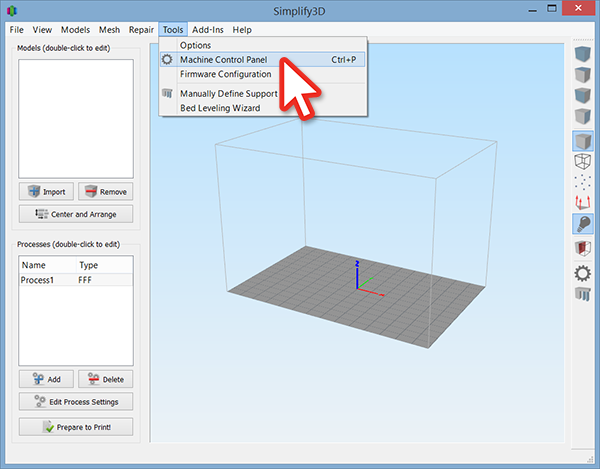600x469 pixels.
Task: Minimize the Simplify3D window
Action: (532, 10)
